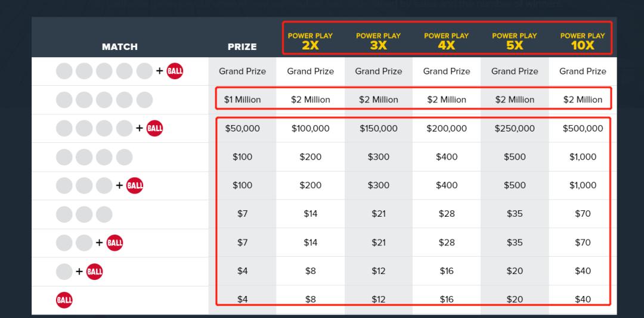Image resolution: width=644 pixels, height=318 pixels.
Task: Click the red BALL icon in the three-balls-plus-ball row
Action: click(x=135, y=185)
